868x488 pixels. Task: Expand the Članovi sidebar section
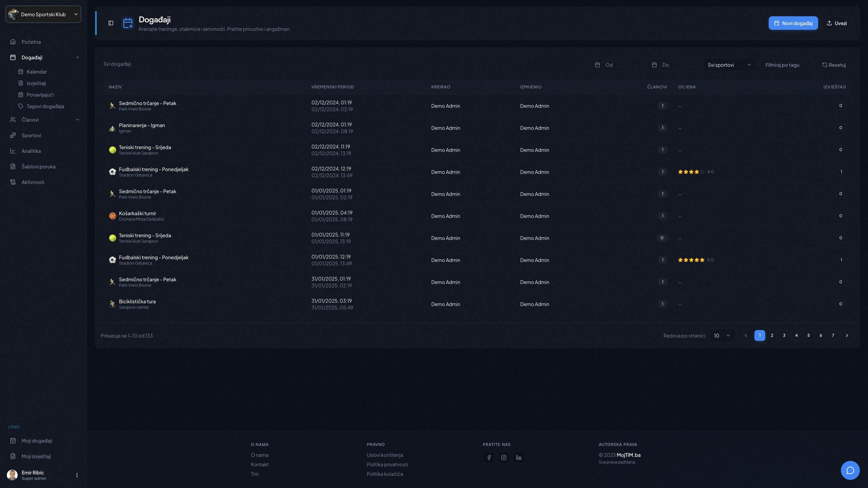coord(78,120)
